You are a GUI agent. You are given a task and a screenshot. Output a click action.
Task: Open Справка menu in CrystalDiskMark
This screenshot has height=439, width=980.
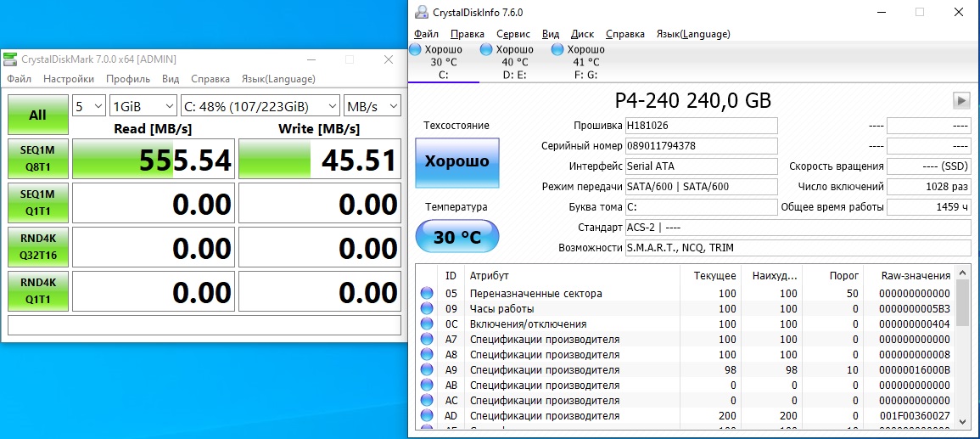coord(210,79)
